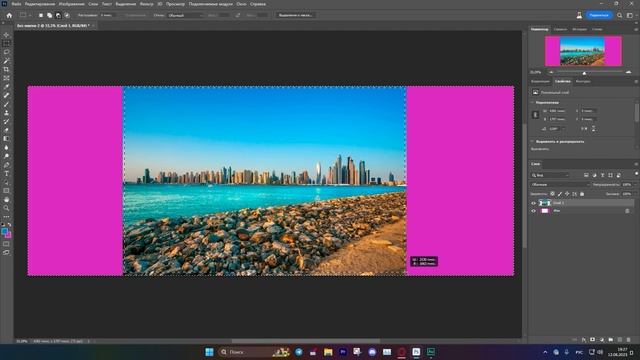Open the workspace switcher icon
This screenshot has height=360, width=640.
[x=630, y=15]
